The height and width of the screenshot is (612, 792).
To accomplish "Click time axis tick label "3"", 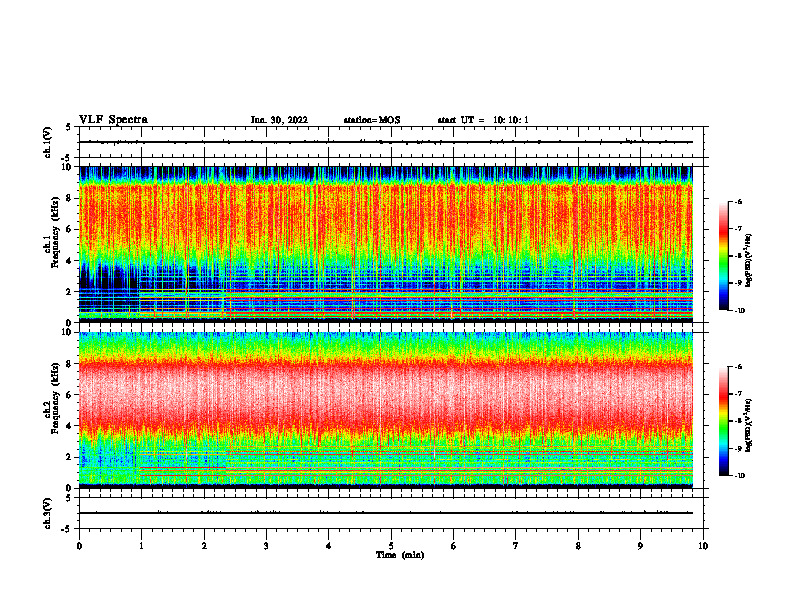I will [266, 546].
